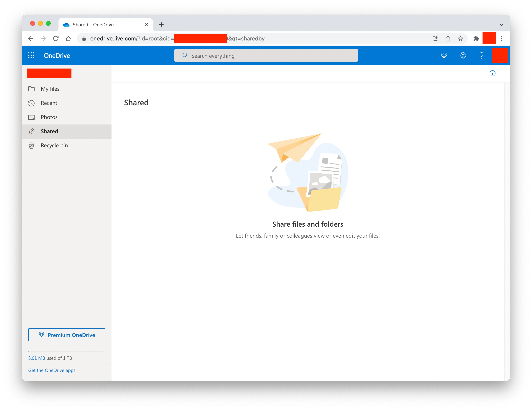
Task: Show the details pane info icon
Action: (492, 73)
